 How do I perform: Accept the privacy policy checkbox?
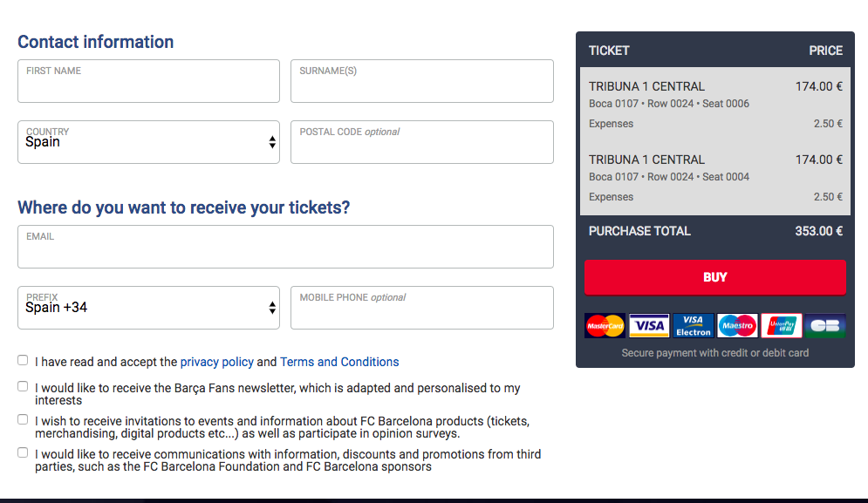tap(23, 361)
